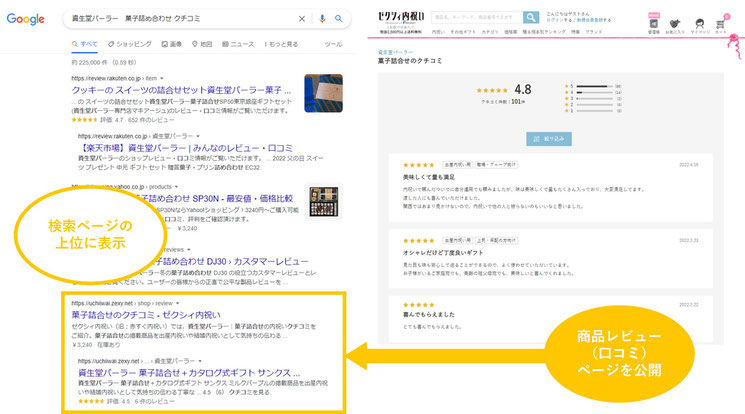Switch to the ニュース tab

(238, 44)
